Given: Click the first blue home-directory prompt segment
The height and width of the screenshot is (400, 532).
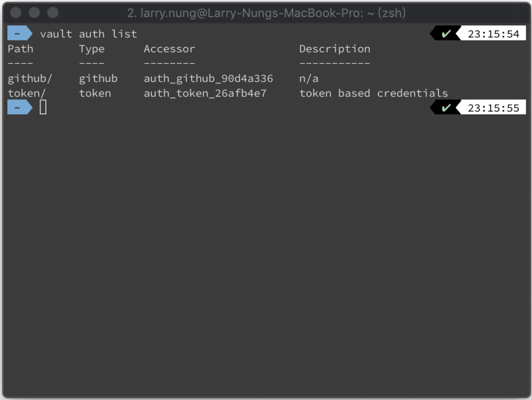Looking at the screenshot, I should [x=20, y=34].
